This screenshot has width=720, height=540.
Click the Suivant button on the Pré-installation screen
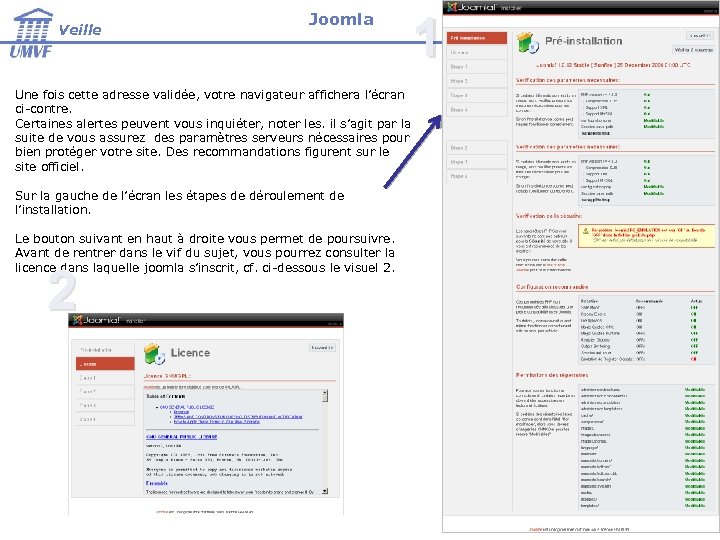click(x=700, y=35)
